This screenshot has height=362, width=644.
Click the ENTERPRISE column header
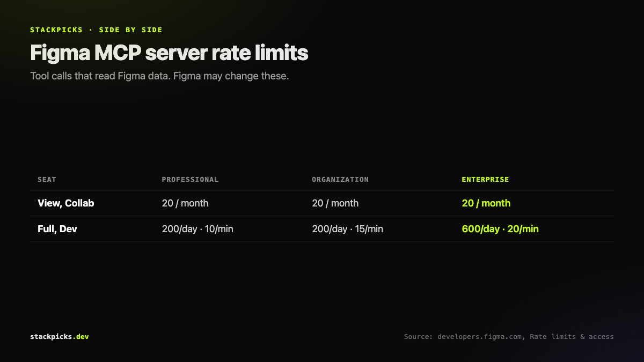coord(485,180)
